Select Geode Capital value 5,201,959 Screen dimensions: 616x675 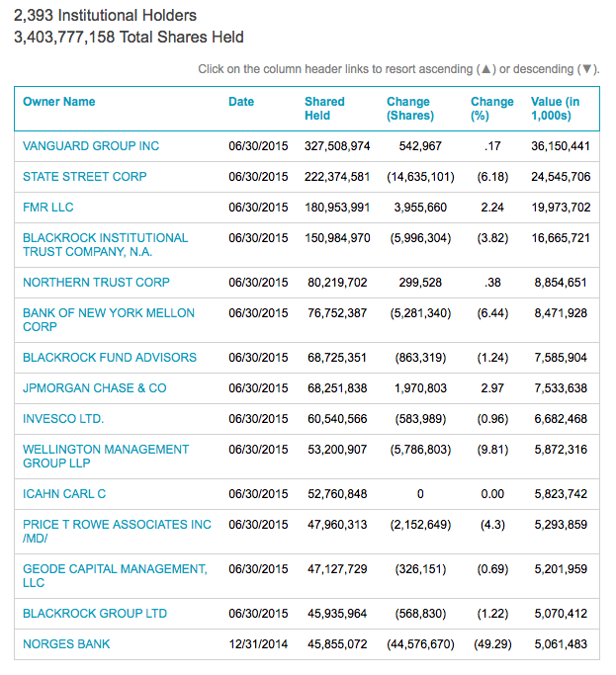coord(561,568)
